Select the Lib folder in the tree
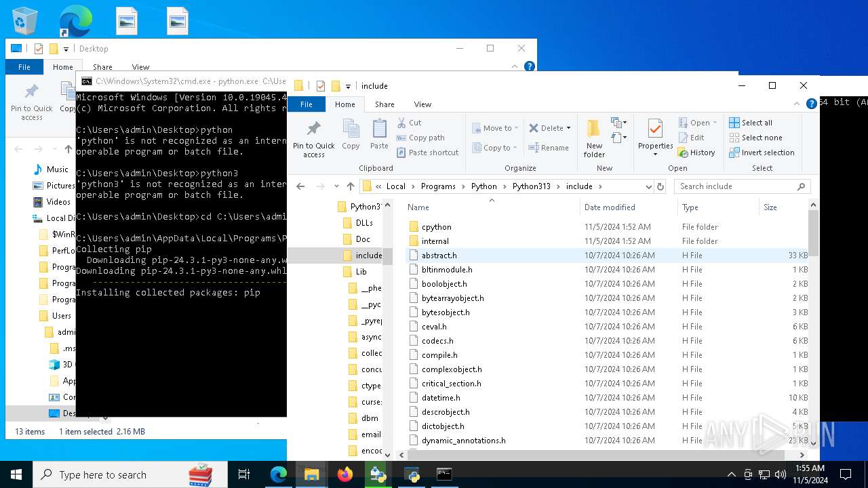Image resolution: width=868 pixels, height=488 pixels. pos(361,272)
